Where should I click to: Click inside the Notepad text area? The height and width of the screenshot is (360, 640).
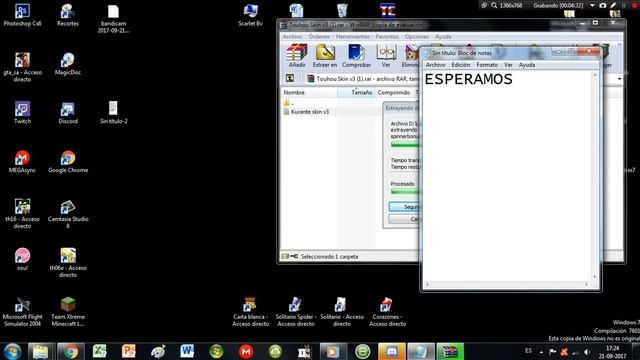(x=507, y=176)
